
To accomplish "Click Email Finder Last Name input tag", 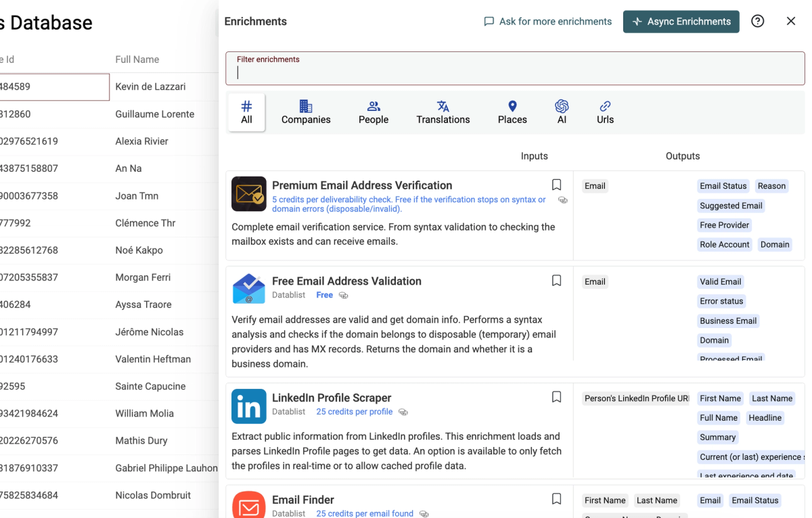I will point(657,501).
